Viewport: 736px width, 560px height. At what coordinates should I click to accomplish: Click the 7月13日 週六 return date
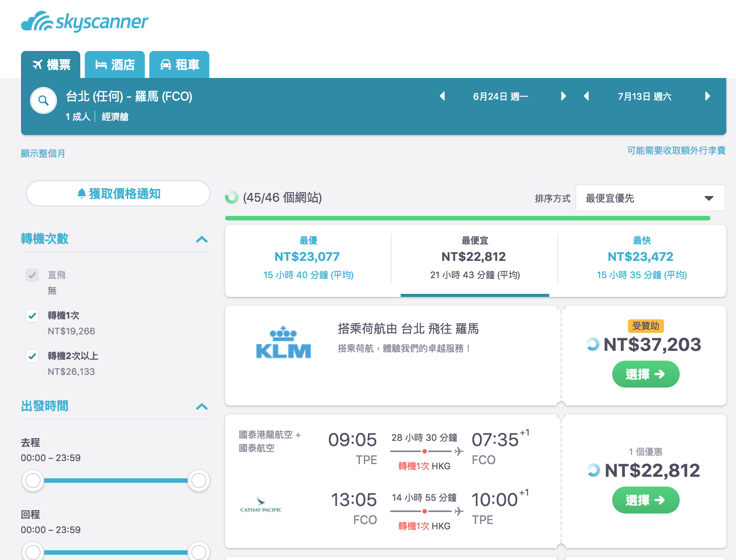644,96
